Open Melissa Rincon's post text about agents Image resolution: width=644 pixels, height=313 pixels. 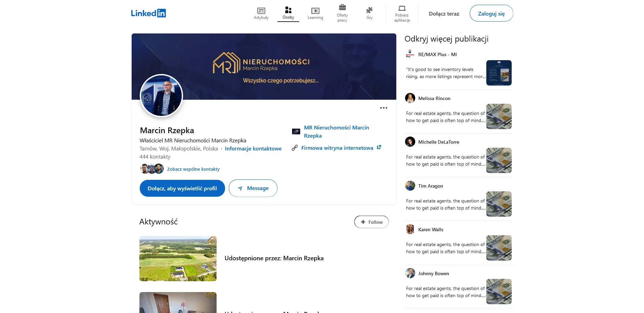click(446, 117)
